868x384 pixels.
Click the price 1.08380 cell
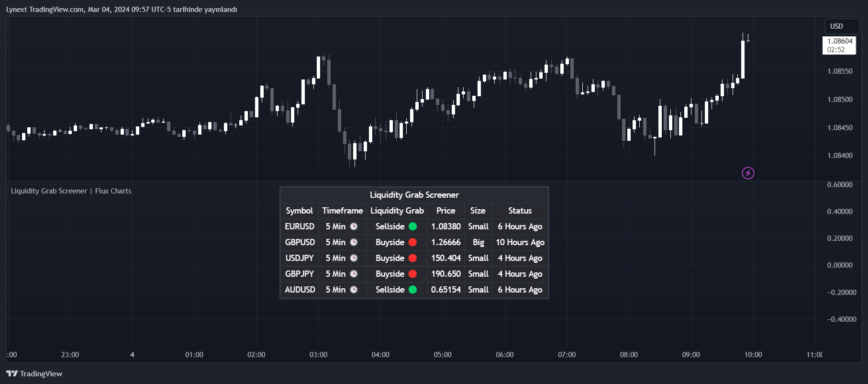click(x=446, y=226)
